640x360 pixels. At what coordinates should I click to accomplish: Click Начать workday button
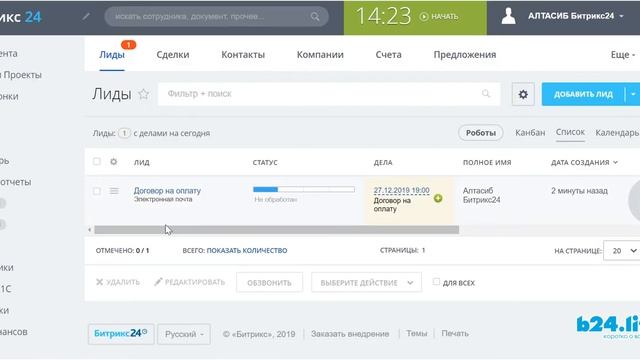coord(439,17)
